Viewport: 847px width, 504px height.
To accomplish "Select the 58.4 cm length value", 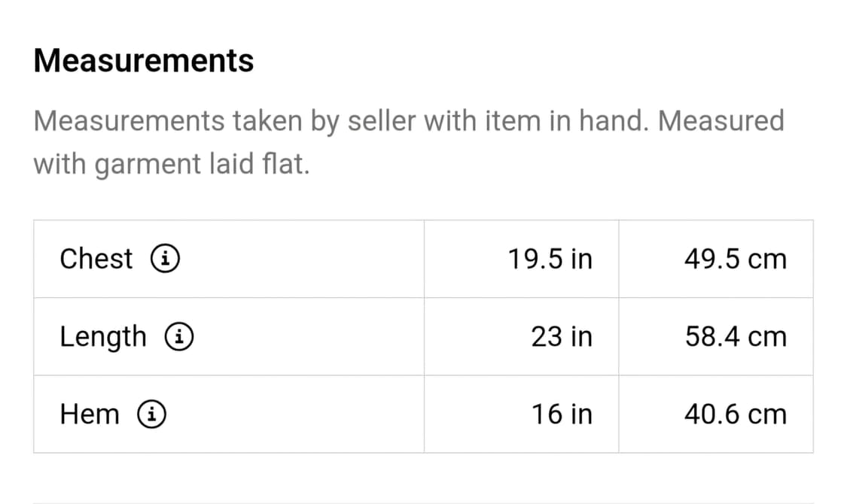I will 735,337.
